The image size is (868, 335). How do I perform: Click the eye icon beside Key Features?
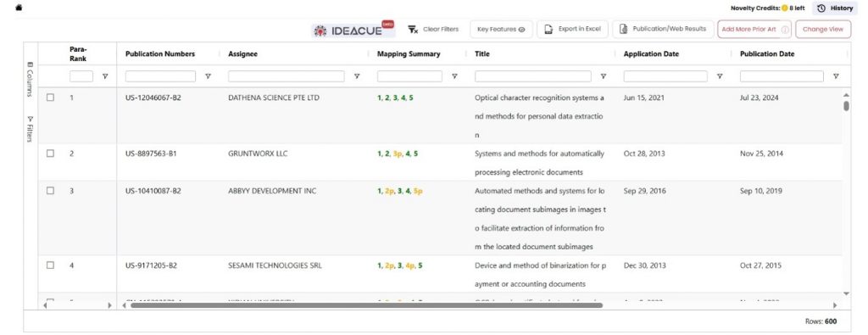[521, 30]
